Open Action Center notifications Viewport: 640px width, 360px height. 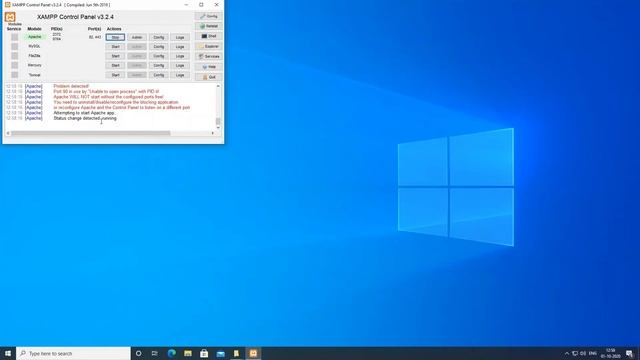click(630, 353)
